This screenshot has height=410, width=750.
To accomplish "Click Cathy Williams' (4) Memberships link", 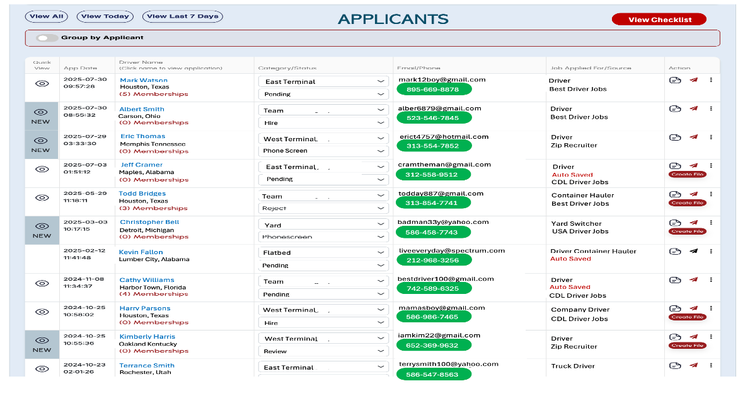I will (154, 294).
